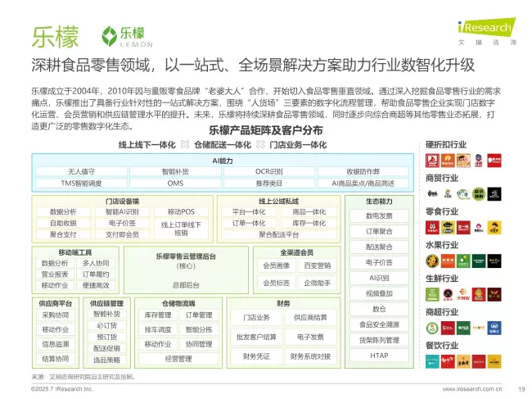Viewport: 532px width, 399px height.
Task: Click the 仓储配送一体化 header label
Action: [x=223, y=144]
